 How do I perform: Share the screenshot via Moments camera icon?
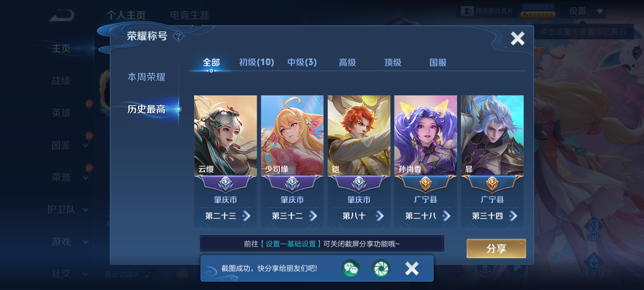[x=381, y=268]
